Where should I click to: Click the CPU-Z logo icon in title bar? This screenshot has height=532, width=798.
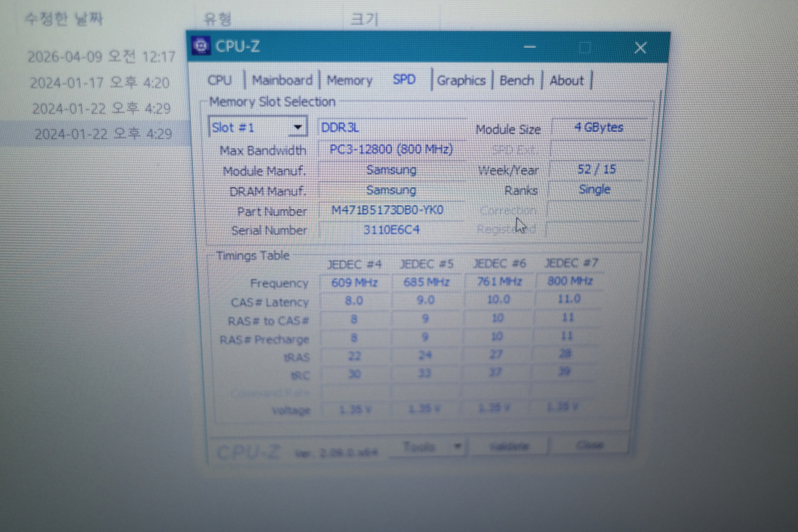click(x=200, y=45)
